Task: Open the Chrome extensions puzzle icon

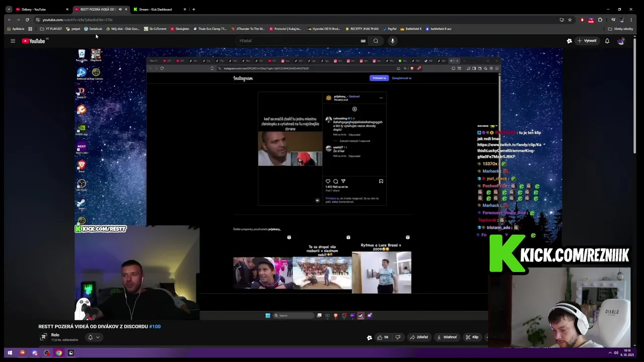Action: 600,20
